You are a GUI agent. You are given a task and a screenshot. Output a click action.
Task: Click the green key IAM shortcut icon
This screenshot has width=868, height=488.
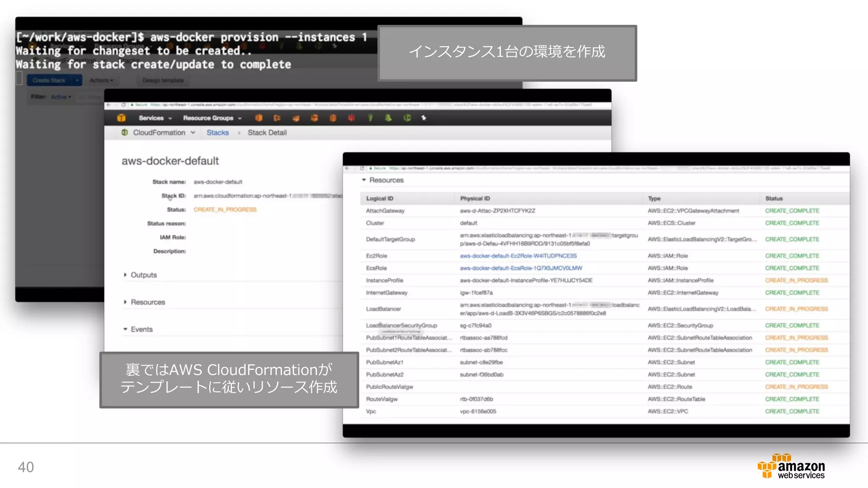[370, 118]
